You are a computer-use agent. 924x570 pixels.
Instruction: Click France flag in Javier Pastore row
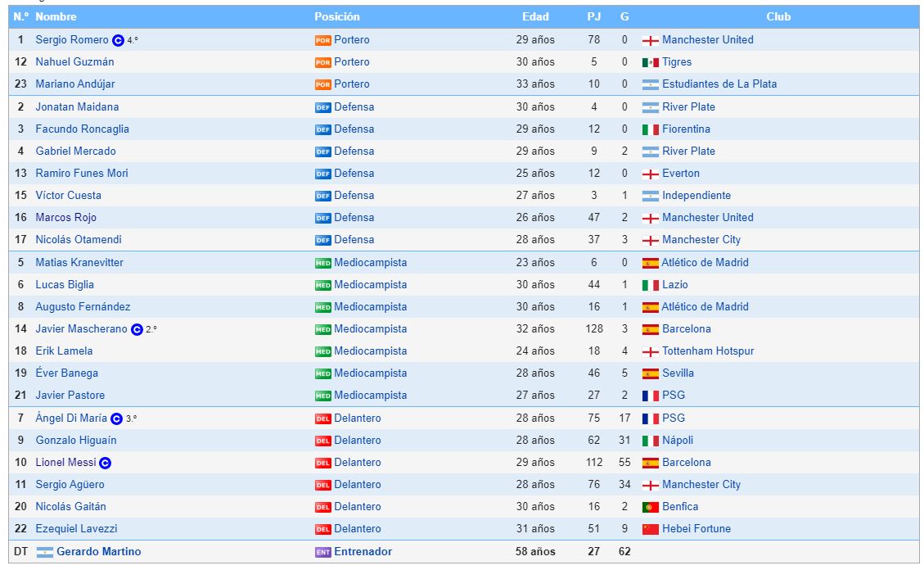tap(650, 396)
